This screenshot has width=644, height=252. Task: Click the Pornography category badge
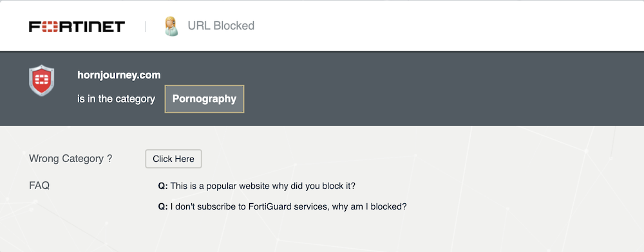(x=205, y=99)
